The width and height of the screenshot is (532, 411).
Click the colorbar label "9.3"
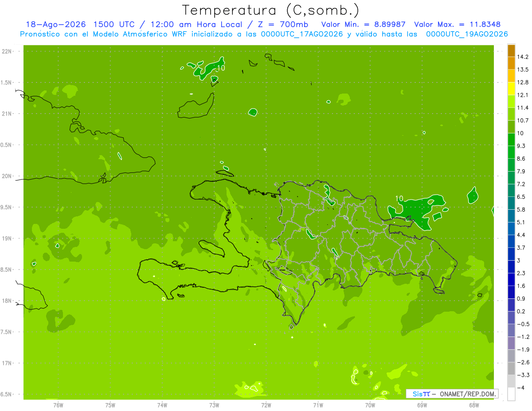521,146
